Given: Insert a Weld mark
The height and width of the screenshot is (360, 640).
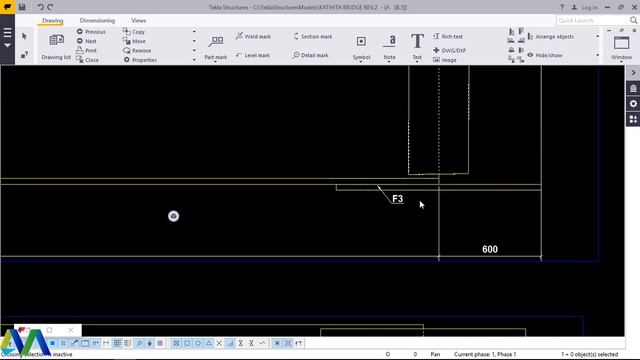Looking at the screenshot, I should 253,36.
